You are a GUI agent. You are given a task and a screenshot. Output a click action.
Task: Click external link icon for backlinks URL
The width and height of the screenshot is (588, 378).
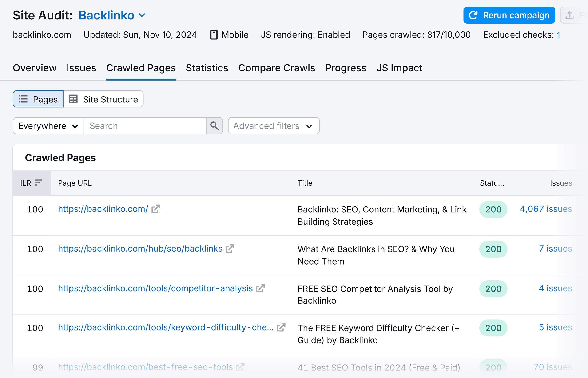pos(230,249)
